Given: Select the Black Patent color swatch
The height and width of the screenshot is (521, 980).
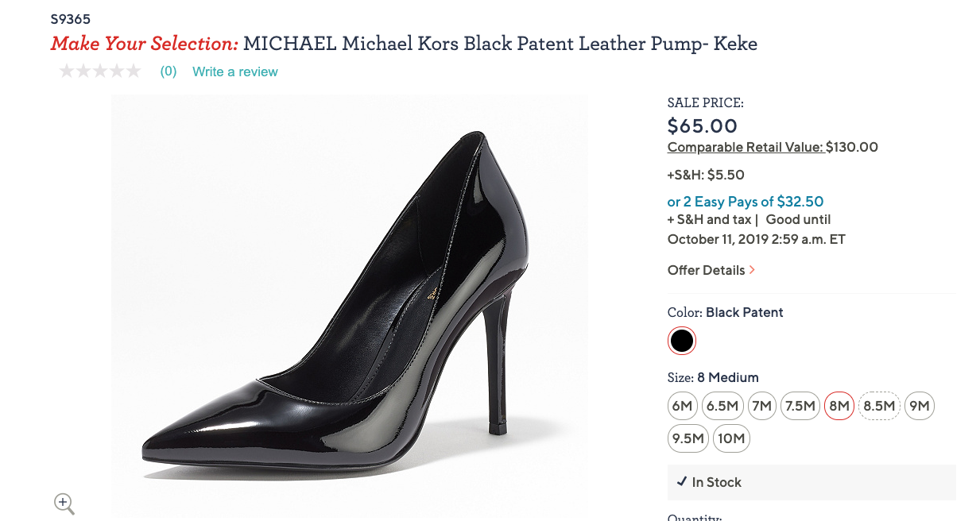Looking at the screenshot, I should [682, 341].
